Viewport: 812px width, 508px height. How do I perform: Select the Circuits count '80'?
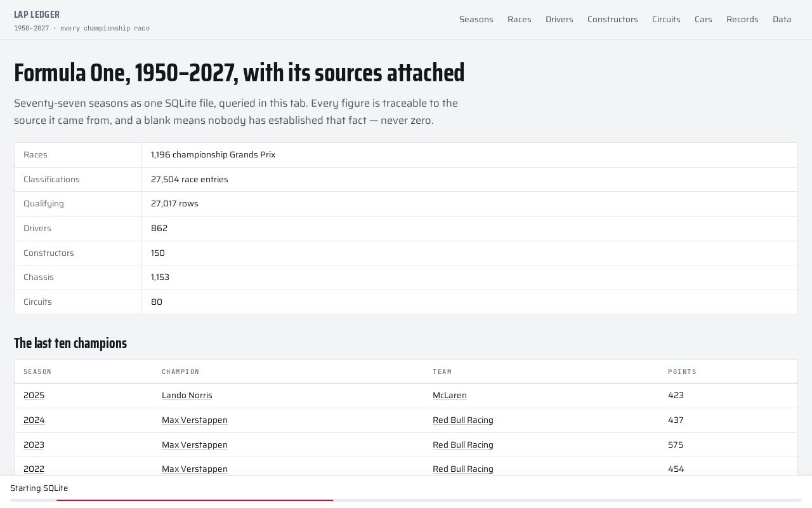[156, 302]
